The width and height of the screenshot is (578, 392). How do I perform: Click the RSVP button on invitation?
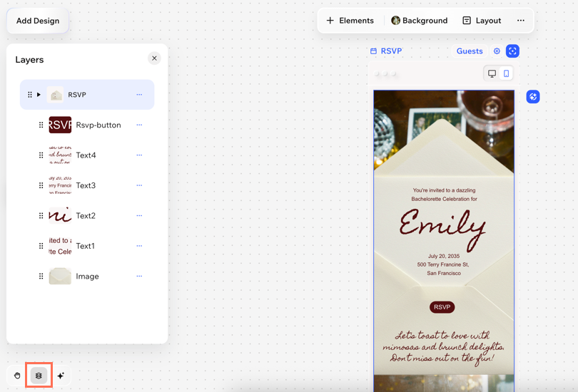(442, 307)
